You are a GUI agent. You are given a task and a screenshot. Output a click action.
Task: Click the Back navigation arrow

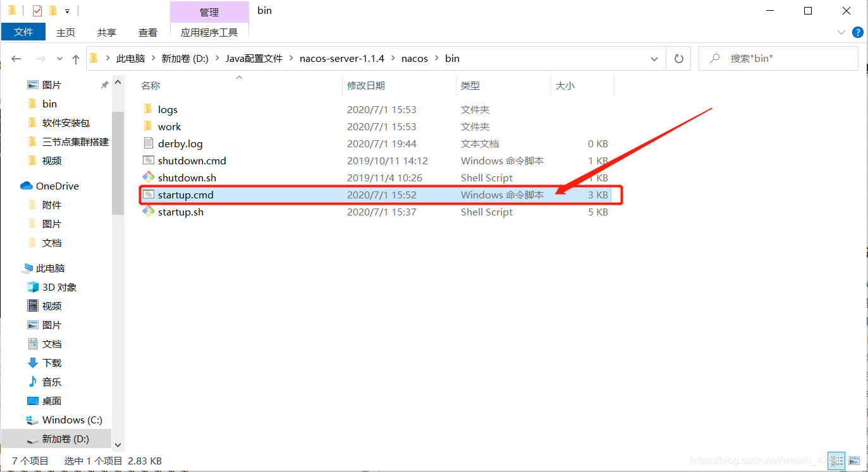16,59
